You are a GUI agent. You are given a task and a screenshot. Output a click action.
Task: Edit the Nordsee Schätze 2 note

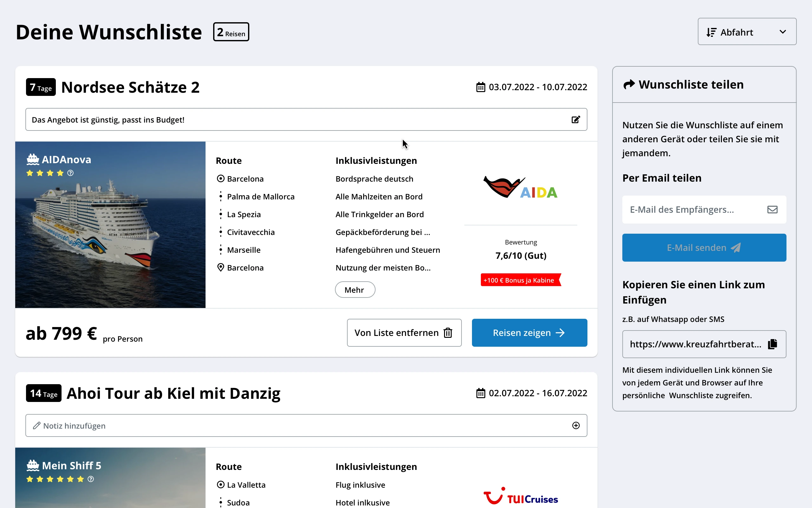576,120
